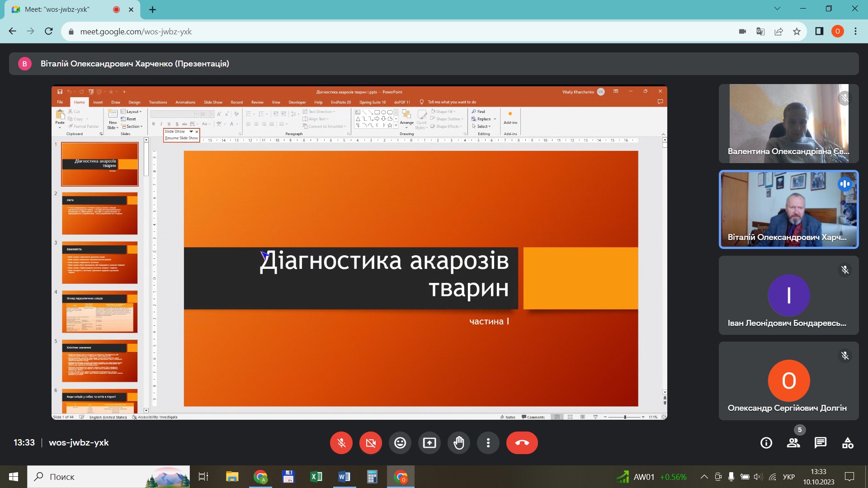This screenshot has height=488, width=868.
Task: Share this page icon in address bar
Action: [778, 31]
